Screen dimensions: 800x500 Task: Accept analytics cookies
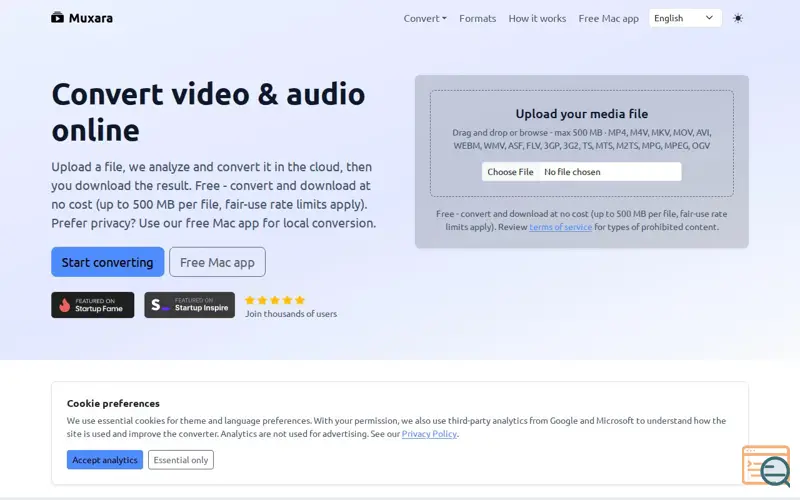pyautogui.click(x=105, y=460)
